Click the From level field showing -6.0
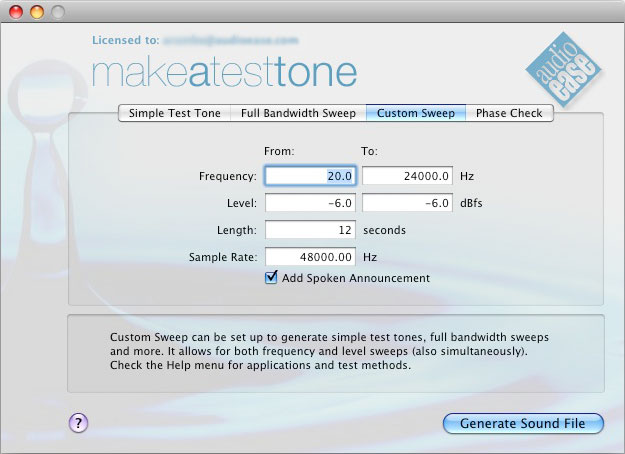Screen dimensions: 625x454 point(311,203)
